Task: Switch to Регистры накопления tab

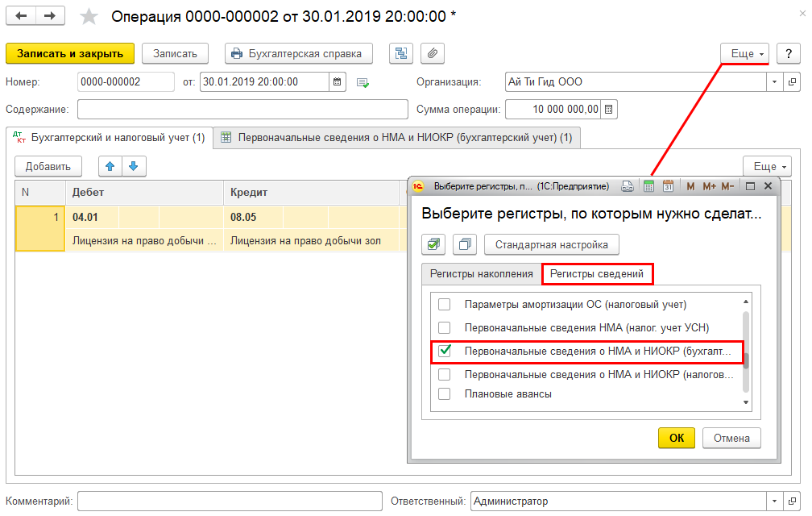Action: [481, 274]
